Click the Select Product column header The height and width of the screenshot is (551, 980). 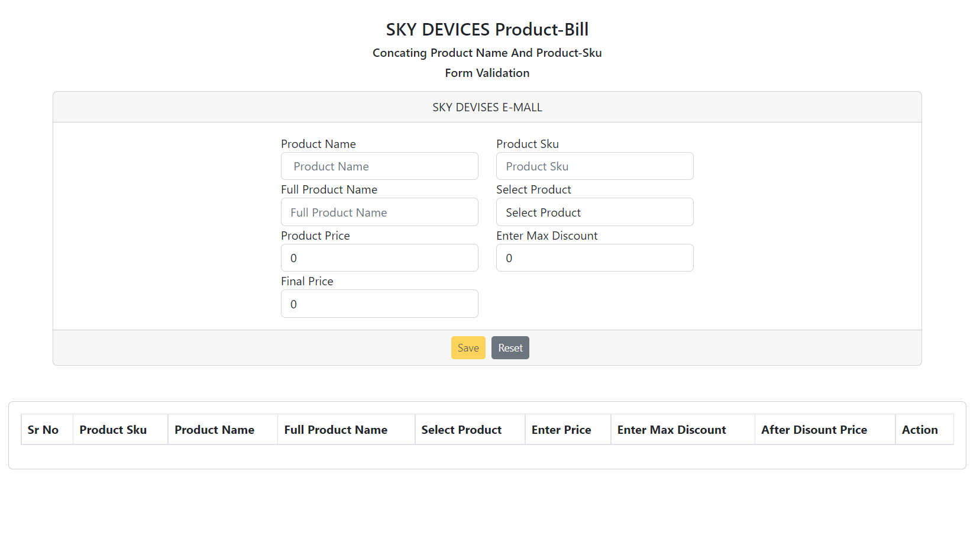pos(461,430)
